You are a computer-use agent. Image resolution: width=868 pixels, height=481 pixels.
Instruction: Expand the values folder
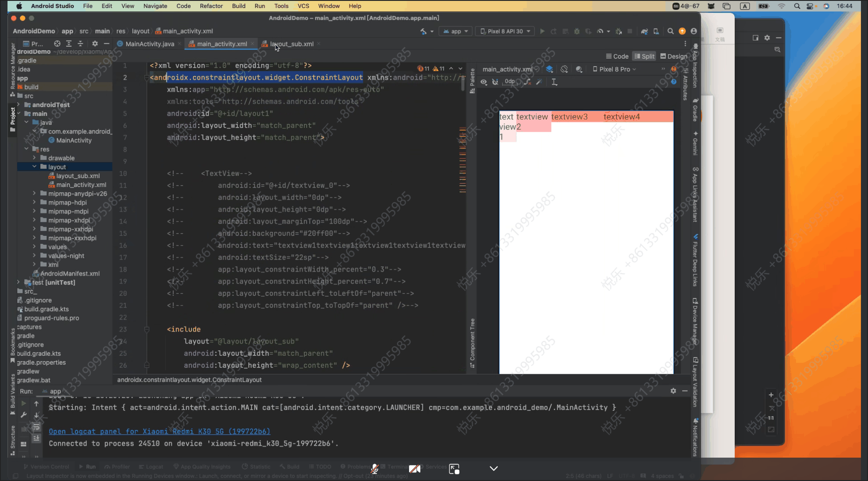[34, 247]
